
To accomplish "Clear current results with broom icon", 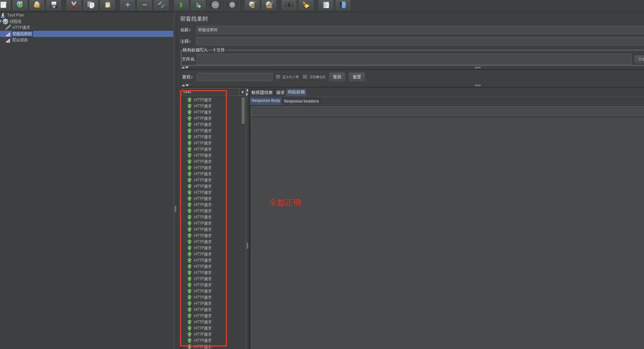I will (252, 5).
